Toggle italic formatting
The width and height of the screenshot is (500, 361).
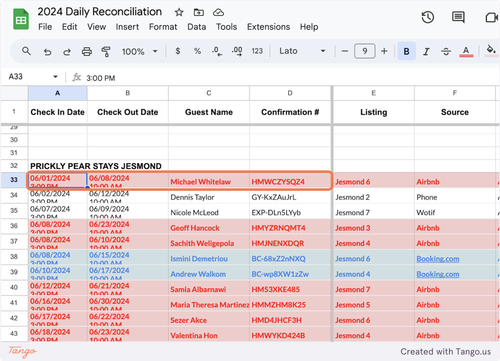point(426,51)
